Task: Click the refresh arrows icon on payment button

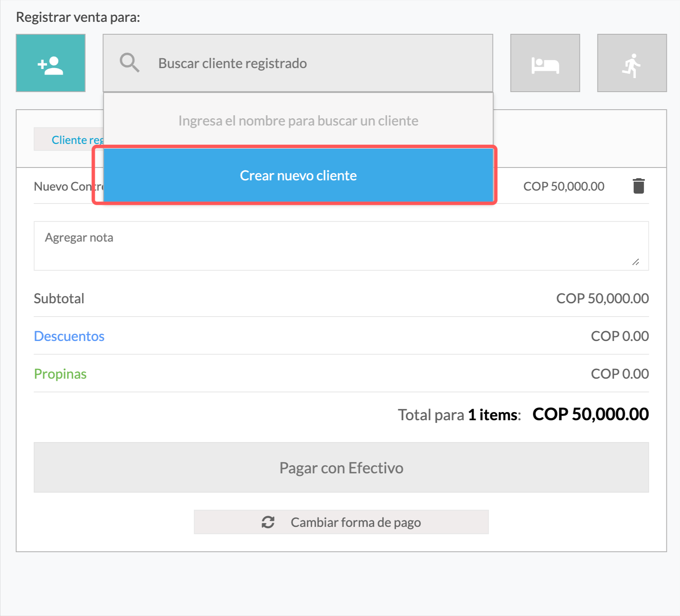Action: pos(268,522)
